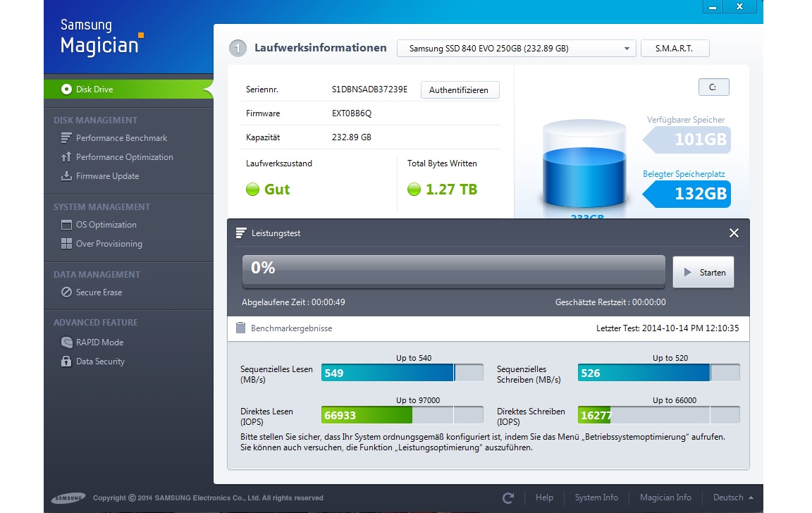Click the Letzter Test timestamp
This screenshot has width=812, height=513.
668,328
